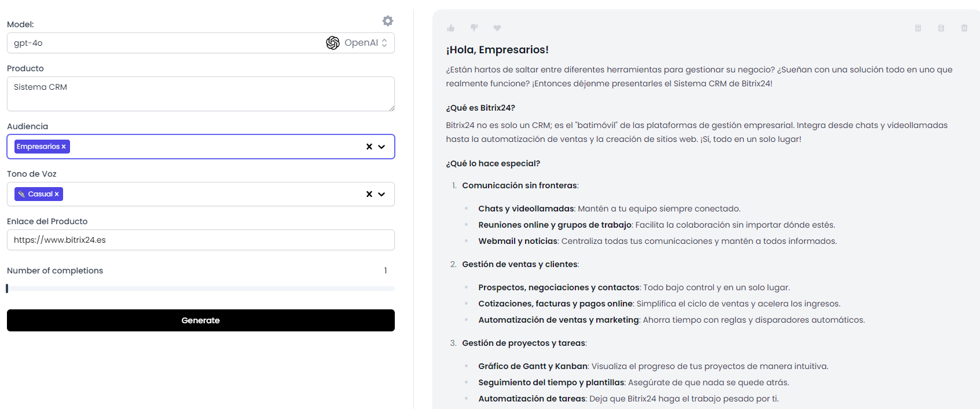The height and width of the screenshot is (409, 980).
Task: Expand the Audiencia dropdown chevron
Action: 381,147
